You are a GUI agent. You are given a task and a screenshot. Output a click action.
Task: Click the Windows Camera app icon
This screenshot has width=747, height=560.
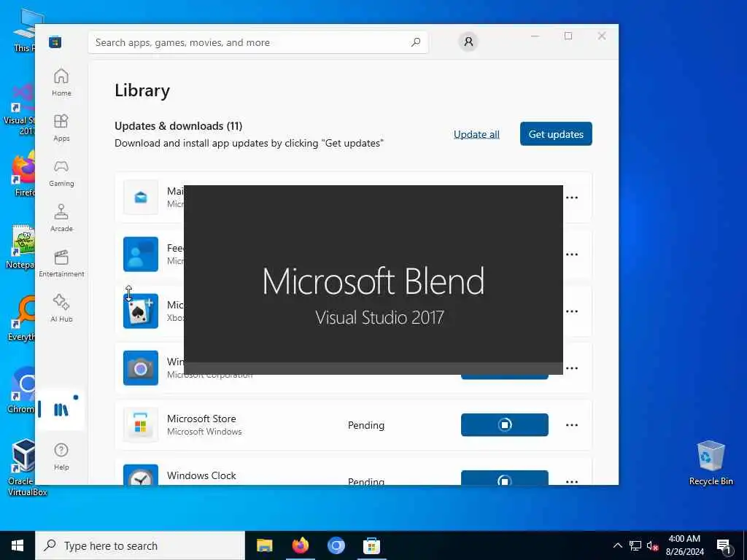(x=141, y=368)
